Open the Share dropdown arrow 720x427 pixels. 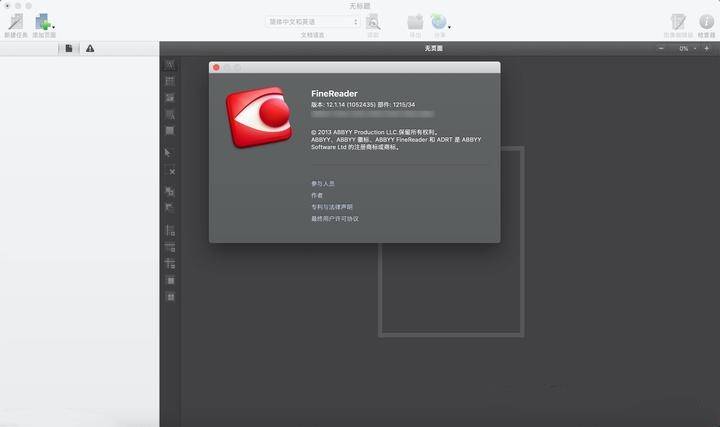coord(449,28)
